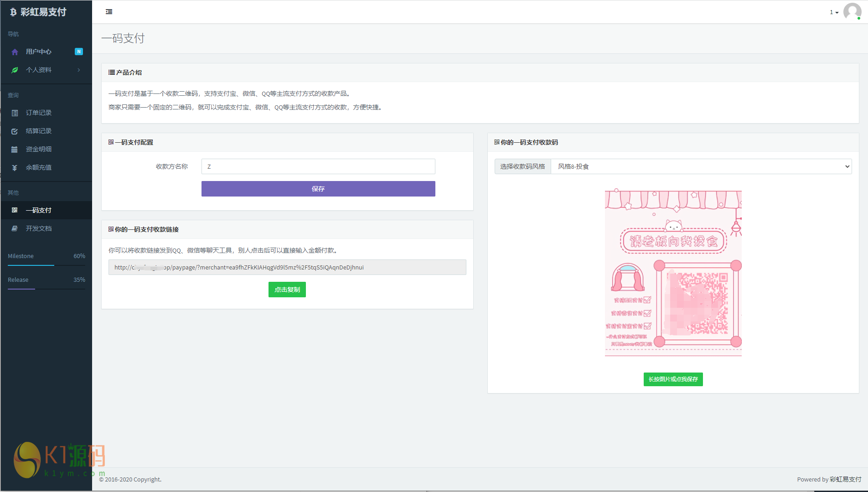Expand the 个人资料 submenu chevron
868x492 pixels.
coord(79,70)
